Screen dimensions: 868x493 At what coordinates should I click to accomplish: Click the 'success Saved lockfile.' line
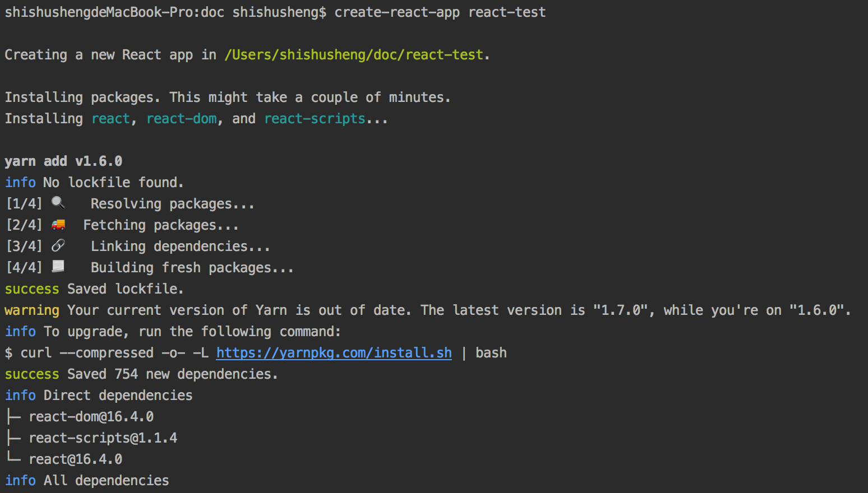[94, 289]
